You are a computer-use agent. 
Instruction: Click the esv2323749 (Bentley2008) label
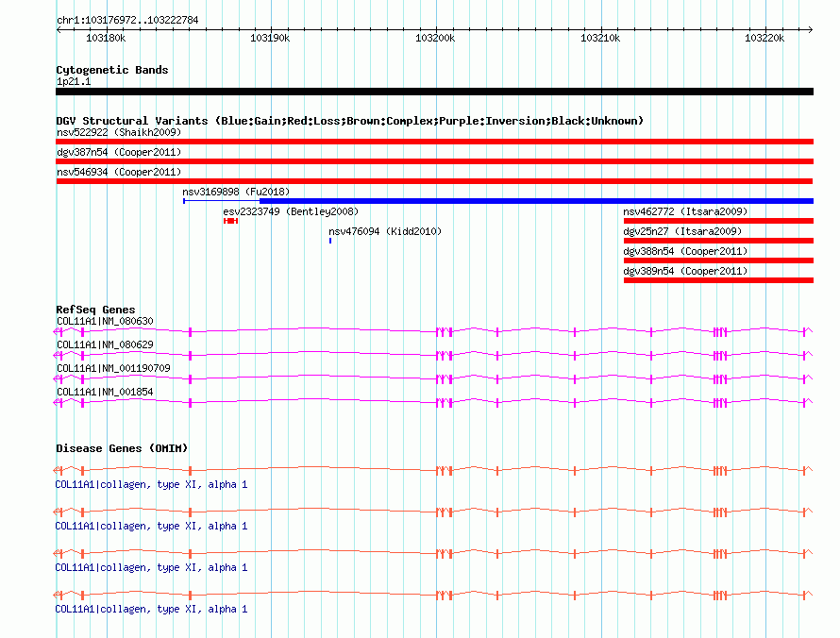coord(291,211)
